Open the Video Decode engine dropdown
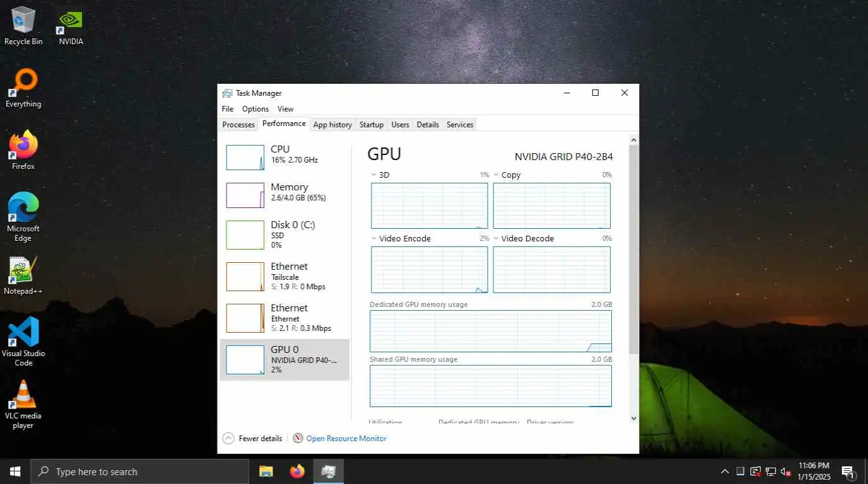 point(496,238)
